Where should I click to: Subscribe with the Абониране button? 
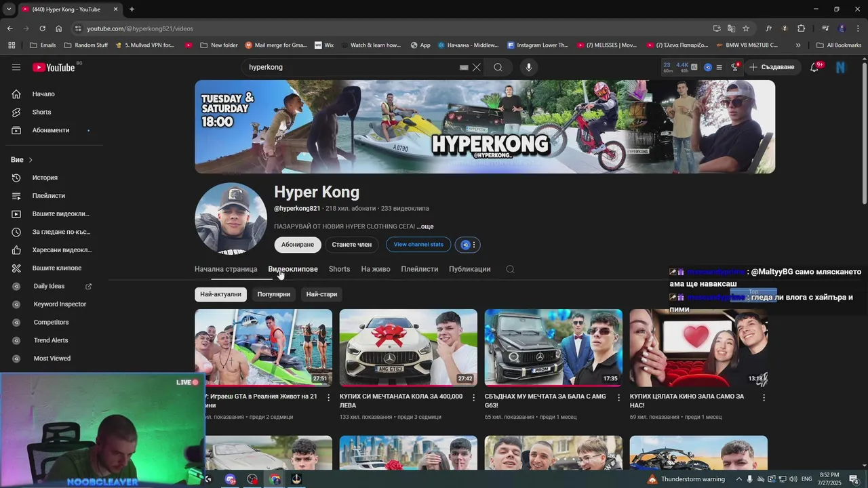coord(298,245)
